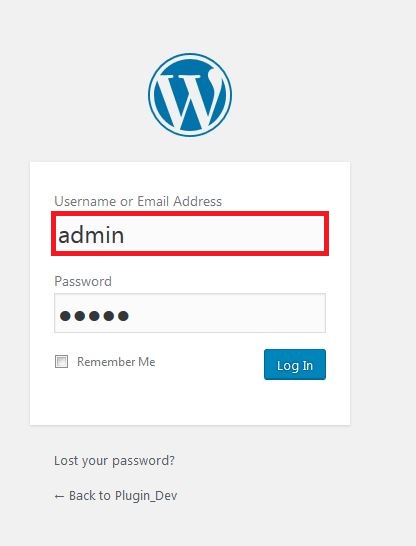Viewport: 416px width, 546px height.
Task: Click the Remember Me label text
Action: tap(116, 362)
